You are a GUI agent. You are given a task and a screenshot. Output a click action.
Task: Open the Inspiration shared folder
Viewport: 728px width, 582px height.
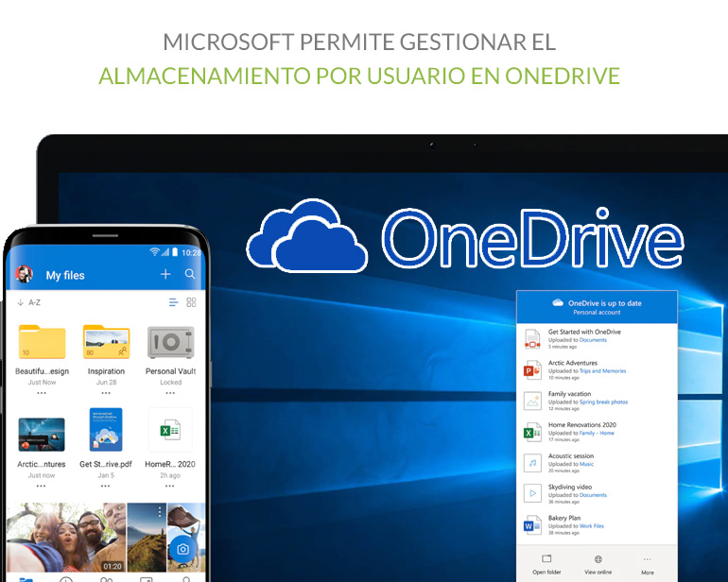(x=106, y=342)
